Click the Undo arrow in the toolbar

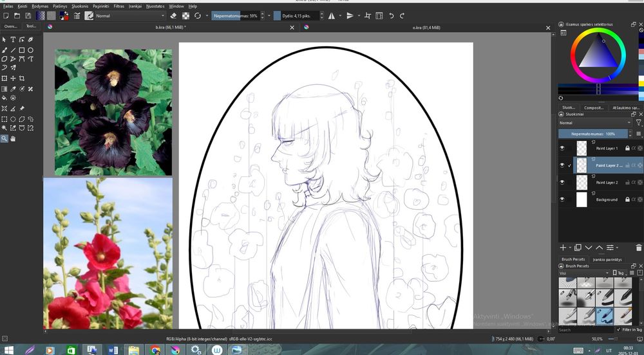[x=391, y=15]
